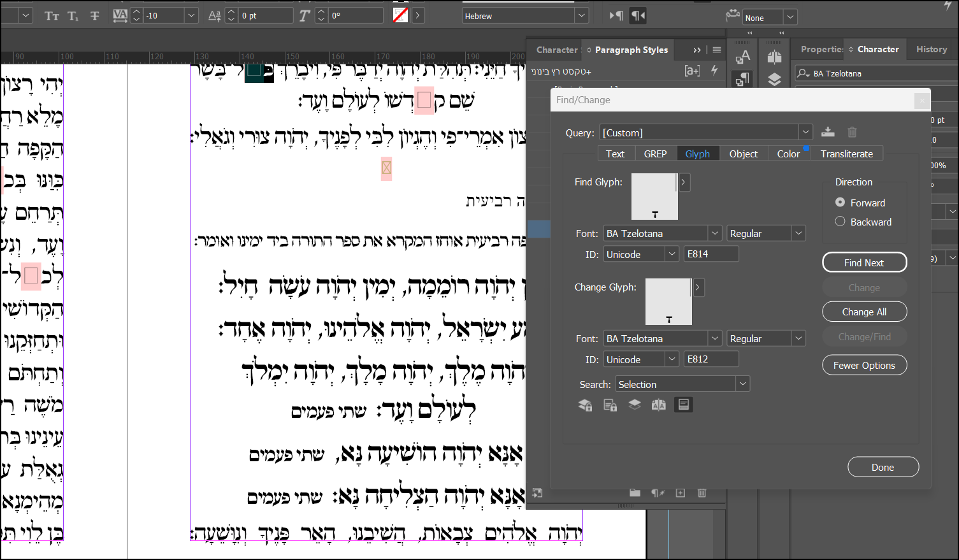Click the Fewer Options button
The width and height of the screenshot is (959, 560).
pyautogui.click(x=864, y=364)
